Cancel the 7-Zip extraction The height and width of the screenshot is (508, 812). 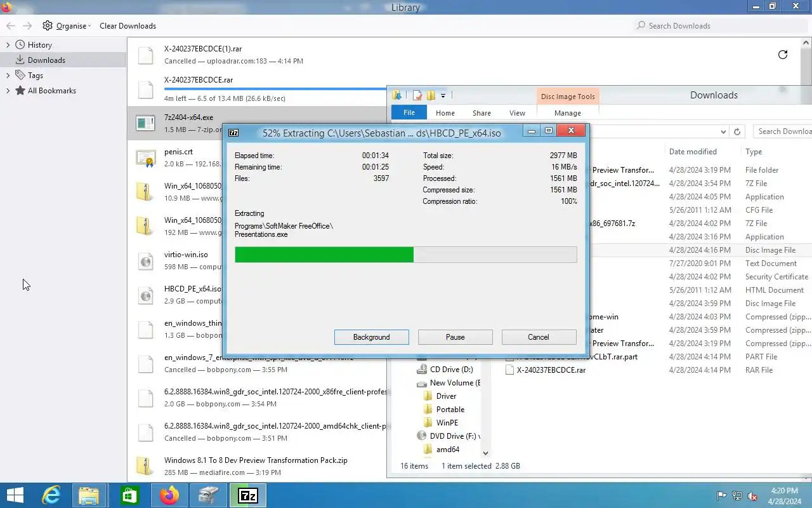click(539, 337)
